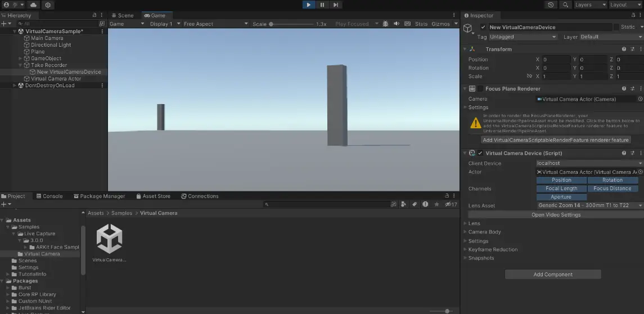Click Open Video Settings button
The image size is (644, 314).
click(x=556, y=215)
